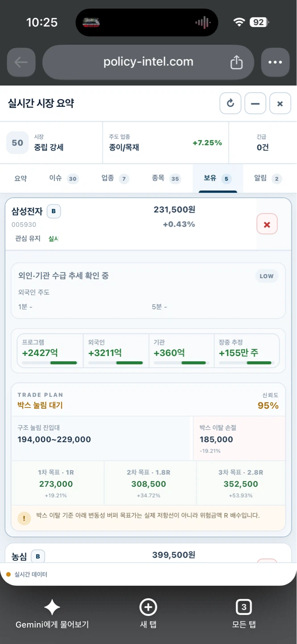Remove 삼성전자 with the red X
This screenshot has height=644, width=297.
[267, 225]
